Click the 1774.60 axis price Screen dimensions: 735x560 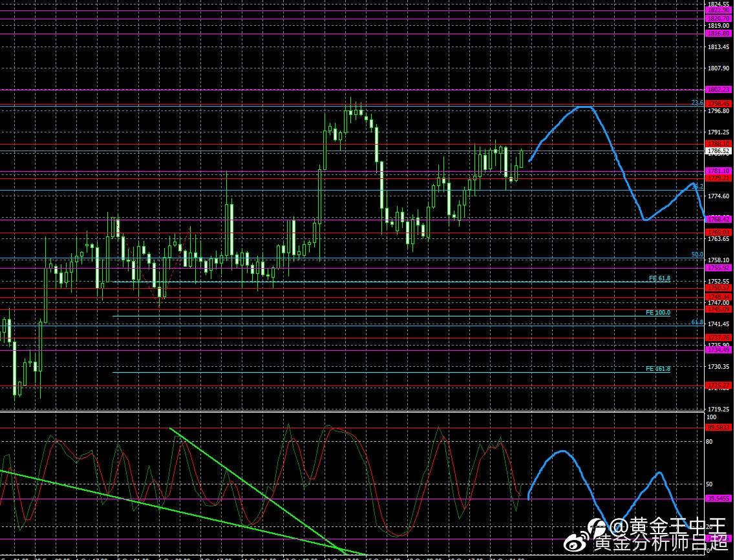pyautogui.click(x=718, y=196)
